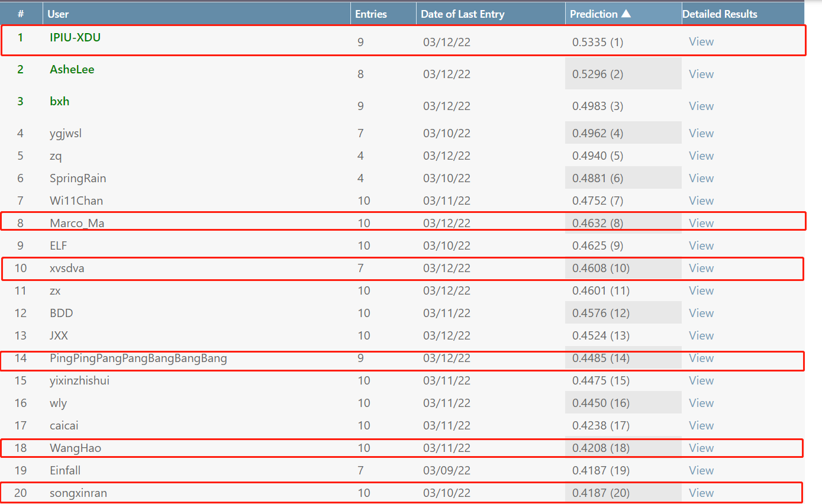The height and width of the screenshot is (504, 822).
Task: Click View in the zq row
Action: [701, 156]
